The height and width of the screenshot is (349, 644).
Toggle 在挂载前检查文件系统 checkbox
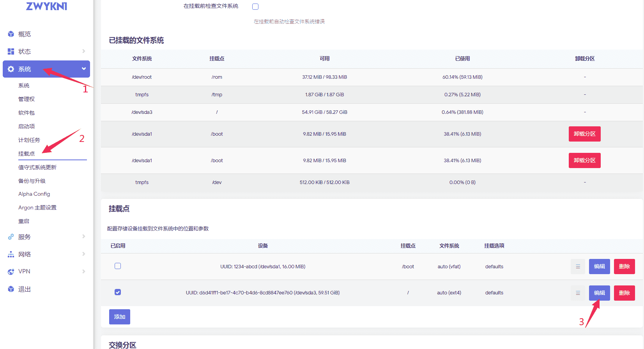click(255, 7)
